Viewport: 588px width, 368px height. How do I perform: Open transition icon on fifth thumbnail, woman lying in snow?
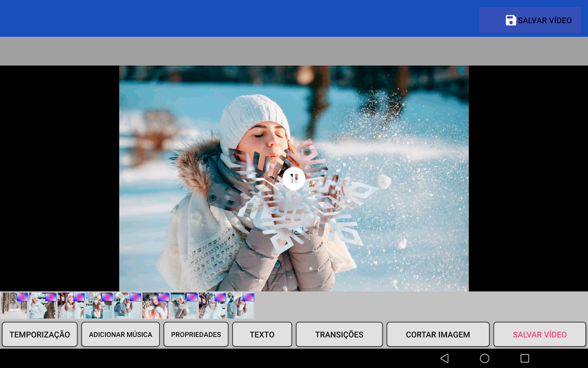135,297
